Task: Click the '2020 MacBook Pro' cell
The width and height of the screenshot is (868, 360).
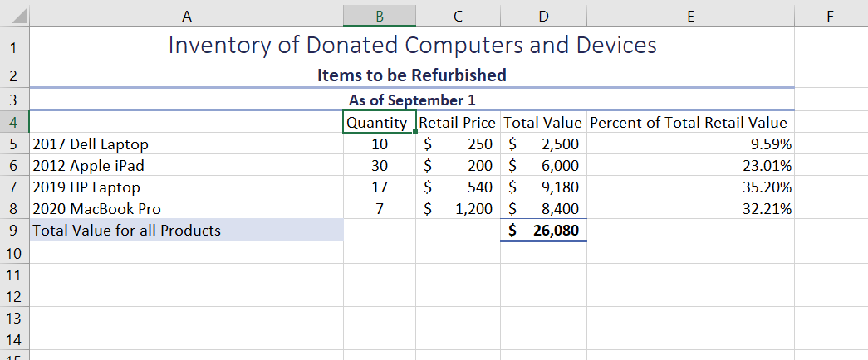Action: (187, 208)
